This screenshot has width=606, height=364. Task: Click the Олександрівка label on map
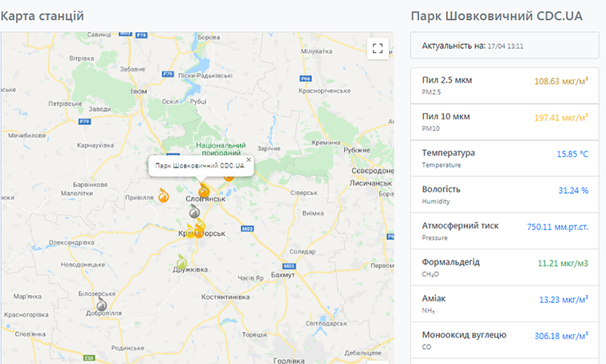(71, 242)
